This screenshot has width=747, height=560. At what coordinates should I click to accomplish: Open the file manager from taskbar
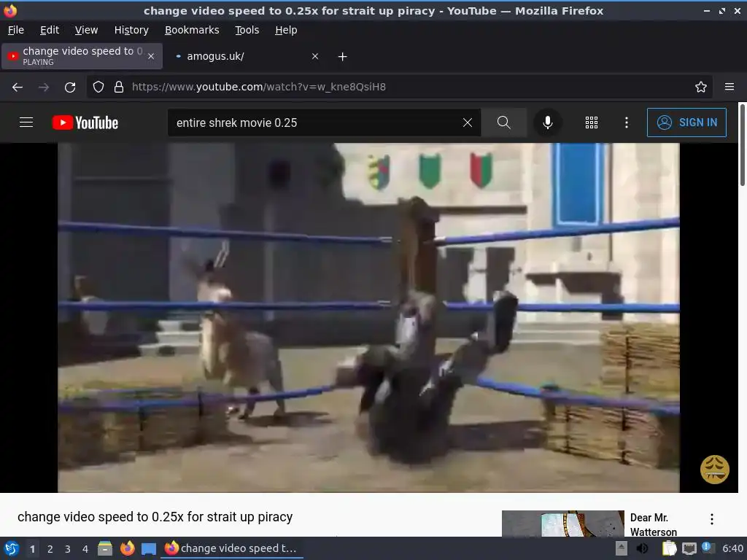[x=105, y=548]
